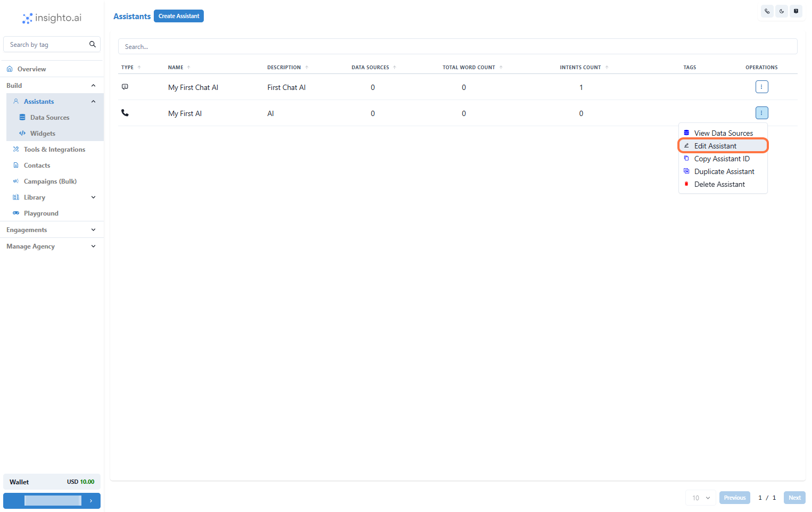Viewport: 812px width, 512px height.
Task: Click the help book icon at top right
Action: coord(796,11)
